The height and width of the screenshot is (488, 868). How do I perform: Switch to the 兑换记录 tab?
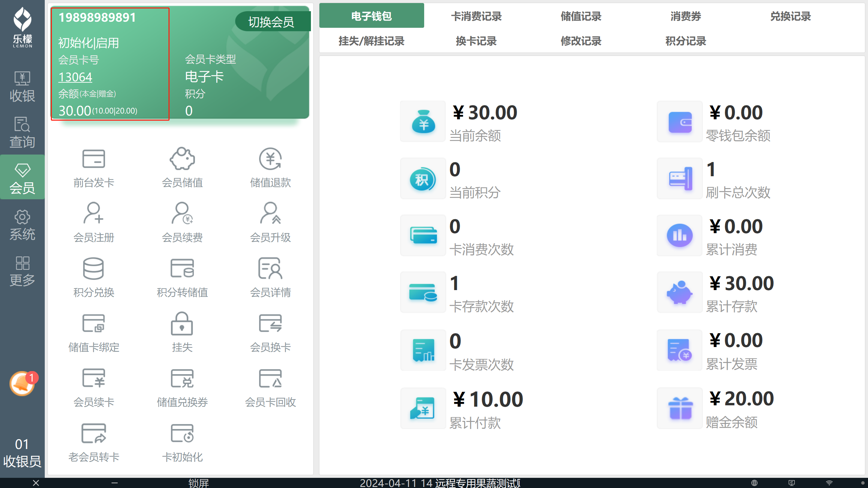[790, 16]
